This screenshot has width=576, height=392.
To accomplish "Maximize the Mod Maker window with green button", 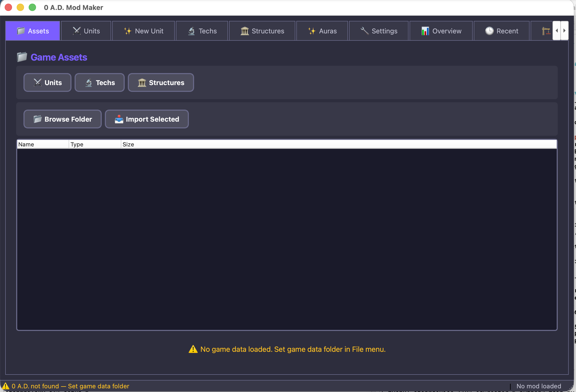I will [x=32, y=7].
